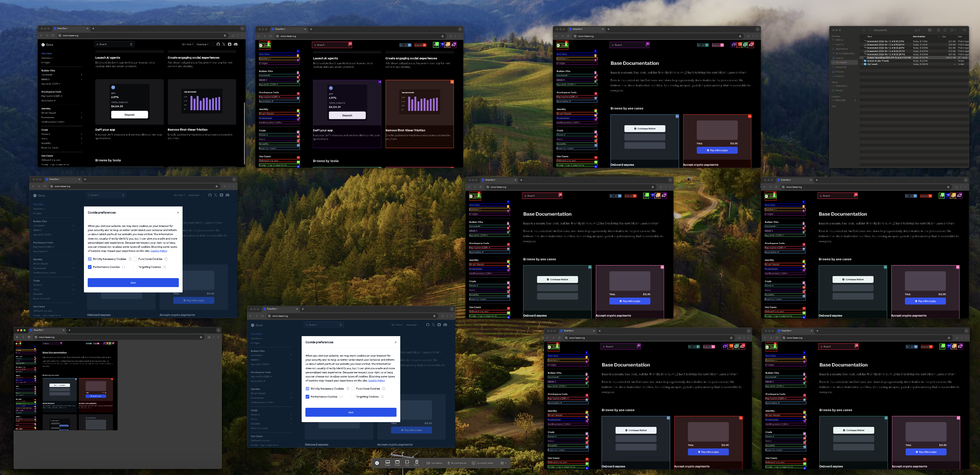The width and height of the screenshot is (980, 475).
Task: Expand the Screen Studio Presets folder arrow
Action: [862, 61]
